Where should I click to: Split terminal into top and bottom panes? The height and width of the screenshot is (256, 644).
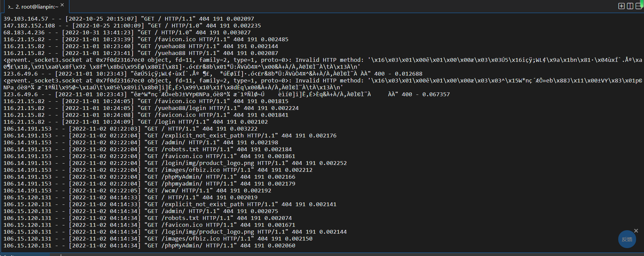click(639, 6)
